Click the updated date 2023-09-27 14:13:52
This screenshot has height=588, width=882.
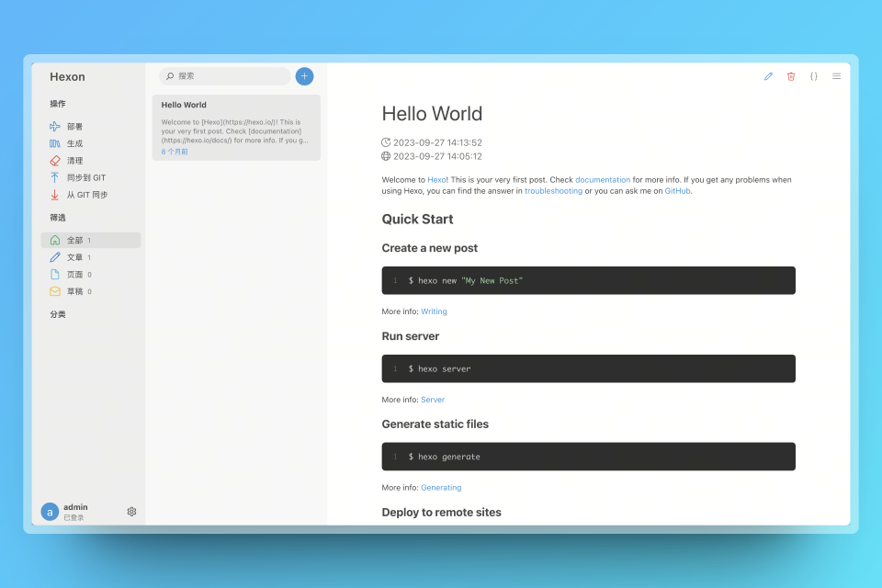437,142
